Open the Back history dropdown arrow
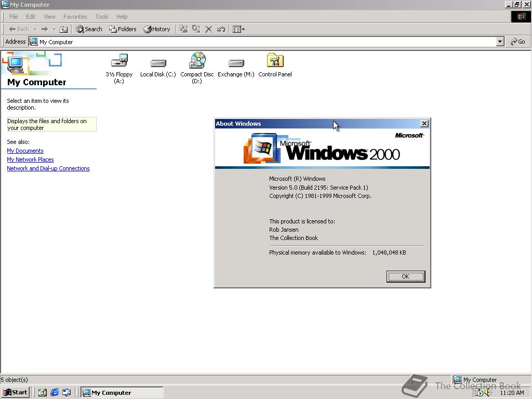The width and height of the screenshot is (532, 399). (35, 29)
